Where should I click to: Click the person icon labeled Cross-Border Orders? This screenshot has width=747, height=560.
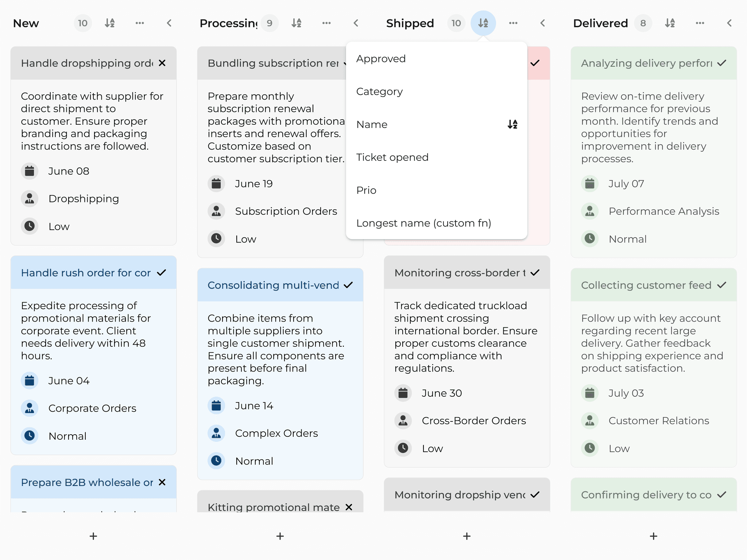point(403,420)
